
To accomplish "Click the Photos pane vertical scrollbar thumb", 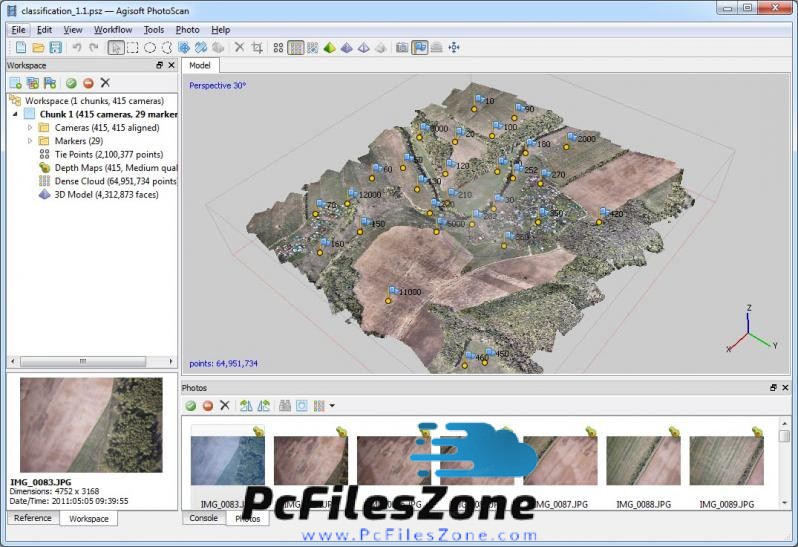I will (x=784, y=436).
